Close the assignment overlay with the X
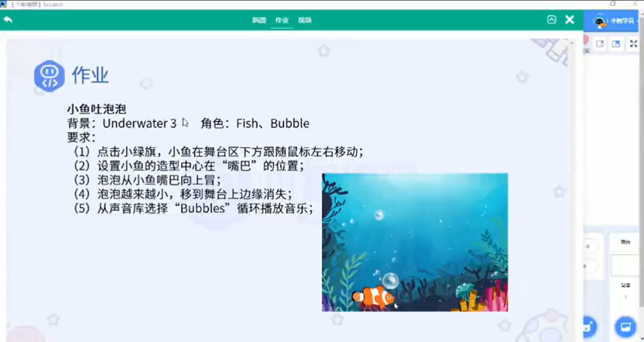The width and height of the screenshot is (644, 342). [x=569, y=20]
